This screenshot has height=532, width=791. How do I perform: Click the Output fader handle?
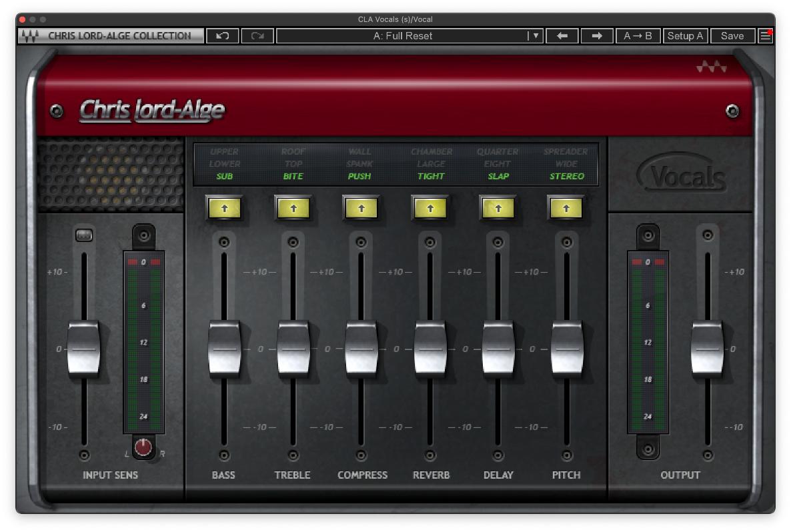click(707, 349)
